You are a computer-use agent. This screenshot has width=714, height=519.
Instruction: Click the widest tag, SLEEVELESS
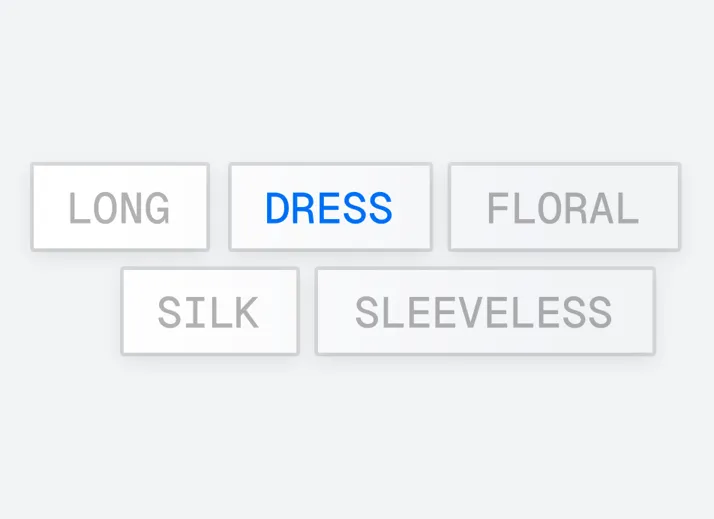tap(485, 311)
